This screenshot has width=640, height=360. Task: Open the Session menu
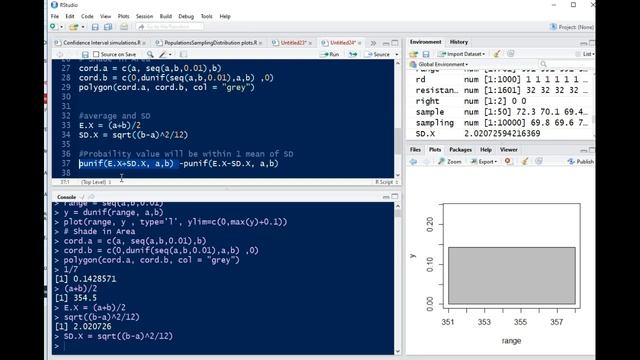144,16
